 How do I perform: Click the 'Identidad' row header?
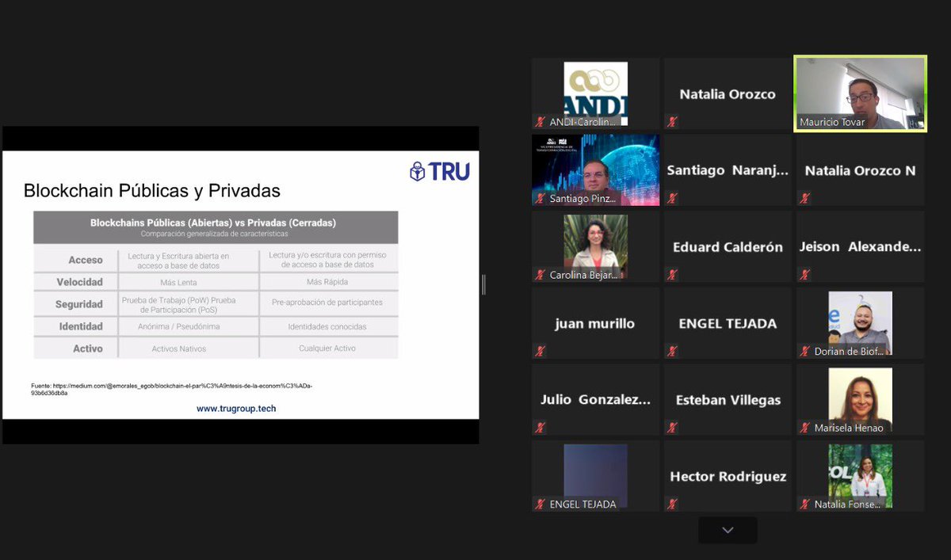(81, 326)
